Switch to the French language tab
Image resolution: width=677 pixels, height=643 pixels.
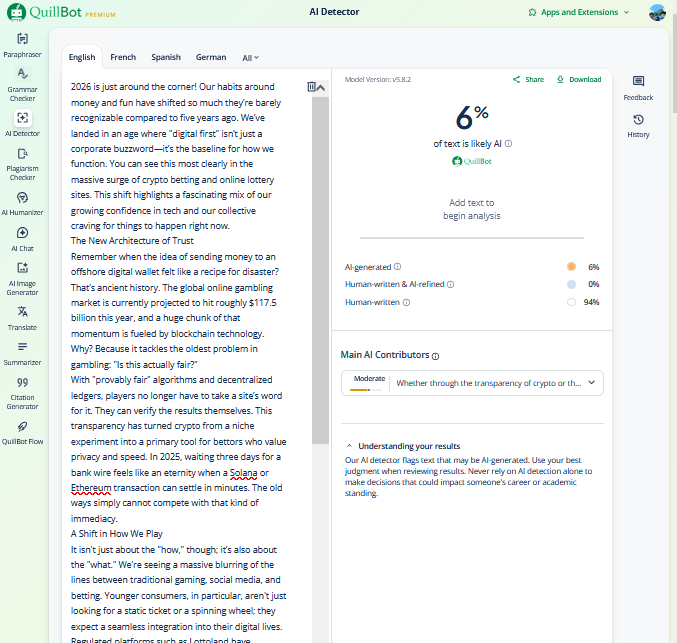click(x=123, y=58)
